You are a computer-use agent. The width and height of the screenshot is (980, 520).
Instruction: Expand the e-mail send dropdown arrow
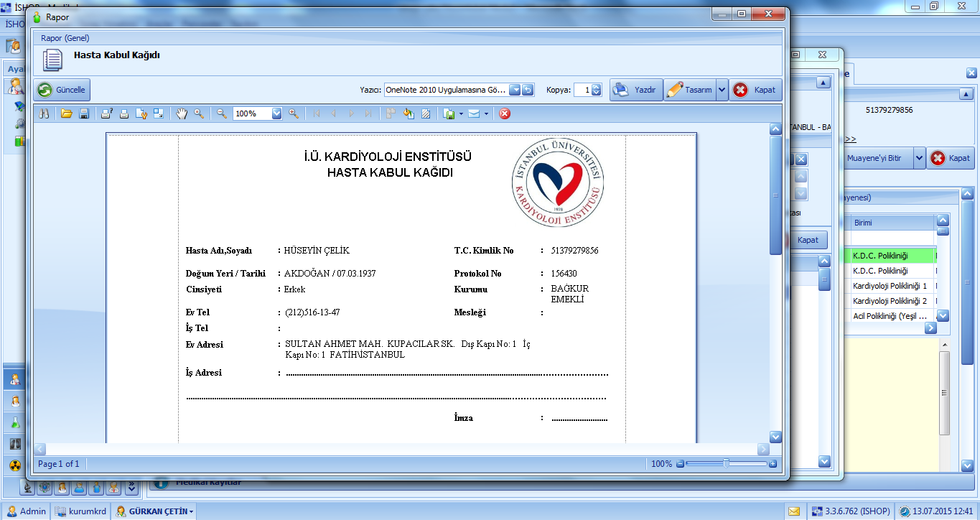(x=486, y=113)
